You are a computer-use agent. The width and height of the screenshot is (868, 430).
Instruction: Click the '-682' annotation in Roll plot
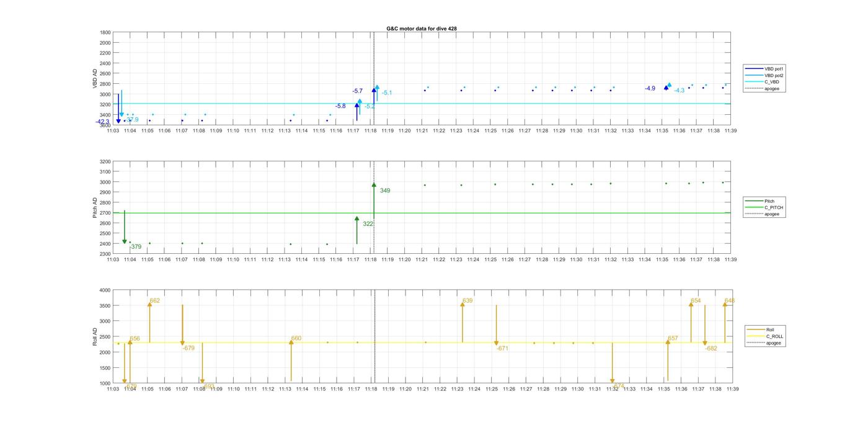(711, 348)
